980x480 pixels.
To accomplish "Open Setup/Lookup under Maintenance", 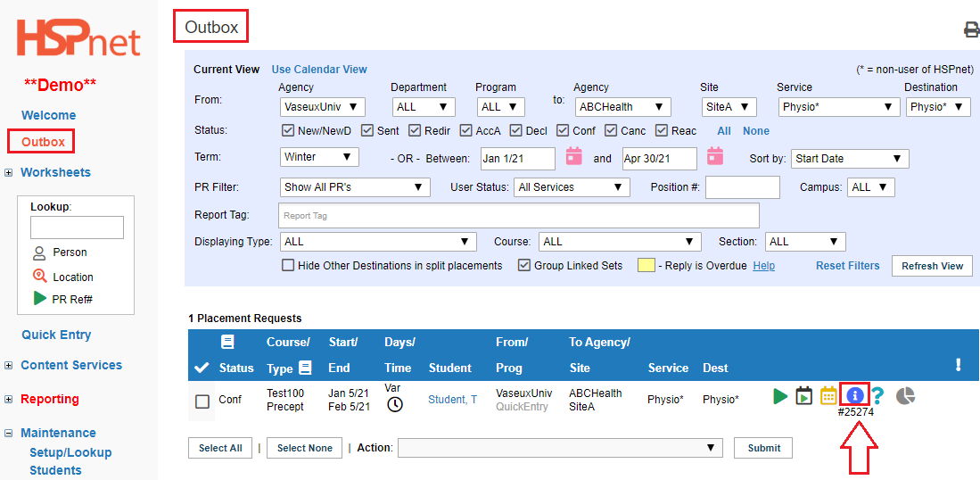I will click(x=70, y=452).
